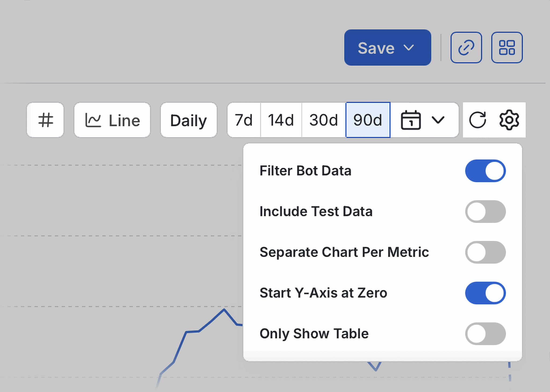Image resolution: width=550 pixels, height=392 pixels.
Task: Toggle Only Show Table on
Action: [485, 334]
